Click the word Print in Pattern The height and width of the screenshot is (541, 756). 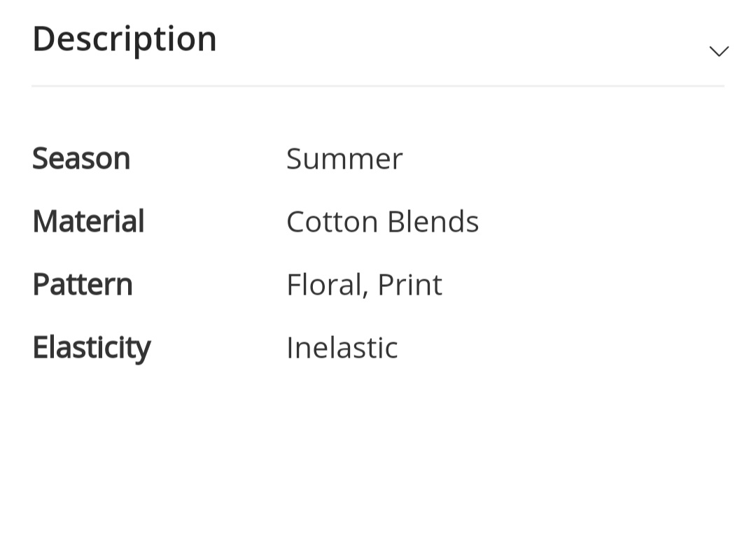coord(409,285)
